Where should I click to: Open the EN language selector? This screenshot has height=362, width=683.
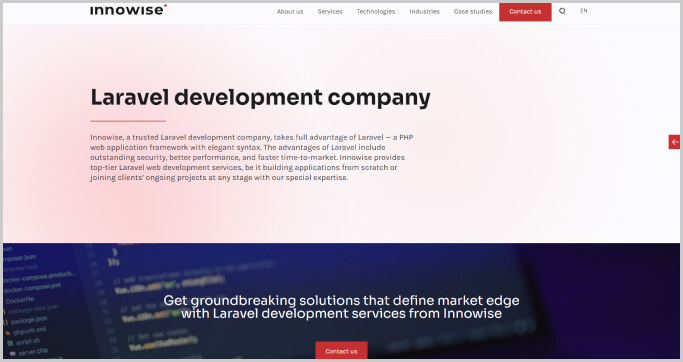pyautogui.click(x=584, y=11)
